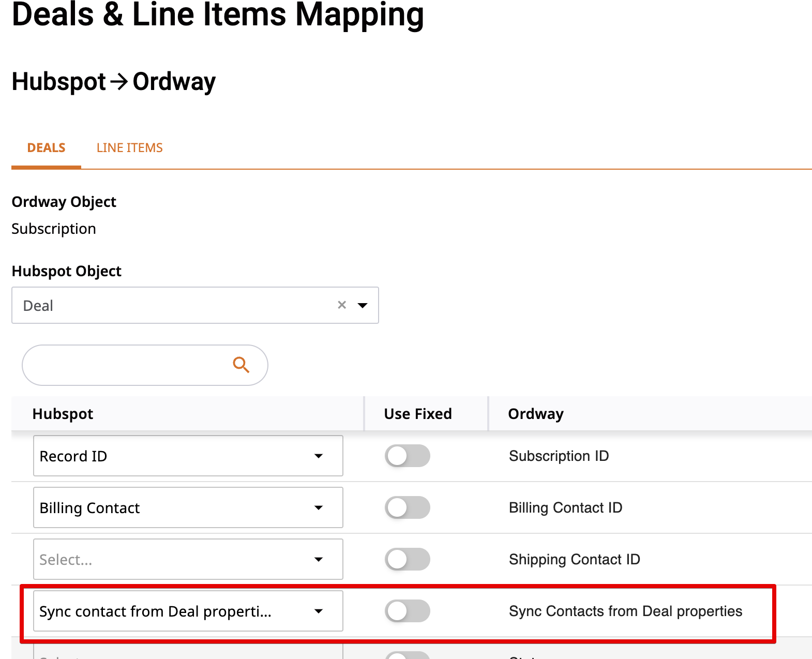Toggle Use Fixed for Shipping Contact ID

[x=407, y=559]
